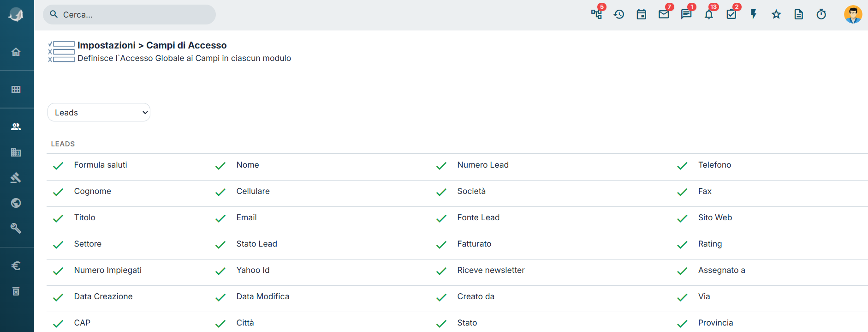Viewport: 868px width, 332px height.
Task: Toggle the checkmark for Fax
Action: click(682, 192)
